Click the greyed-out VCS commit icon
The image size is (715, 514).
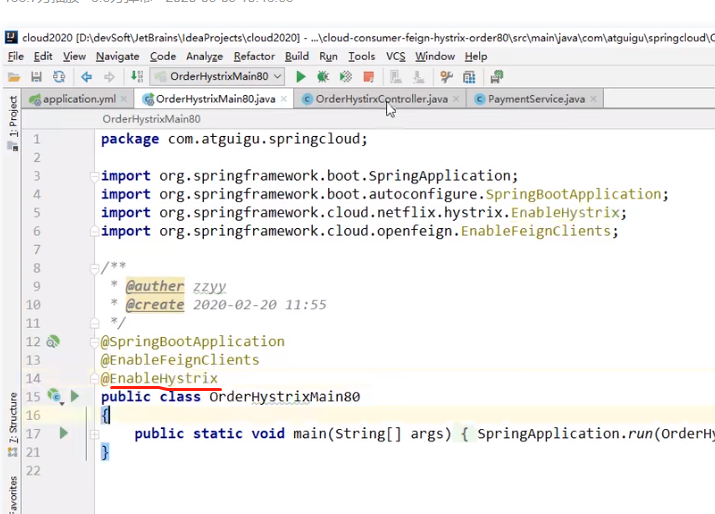pos(418,77)
